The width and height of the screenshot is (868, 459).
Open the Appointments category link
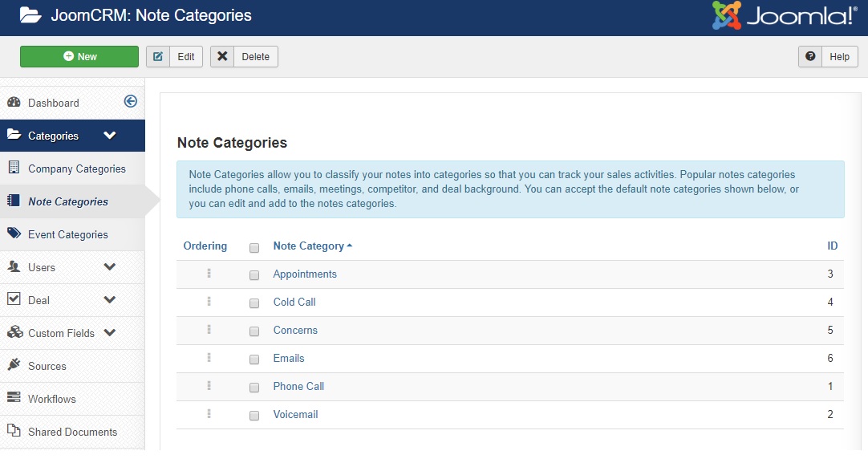[x=305, y=274]
